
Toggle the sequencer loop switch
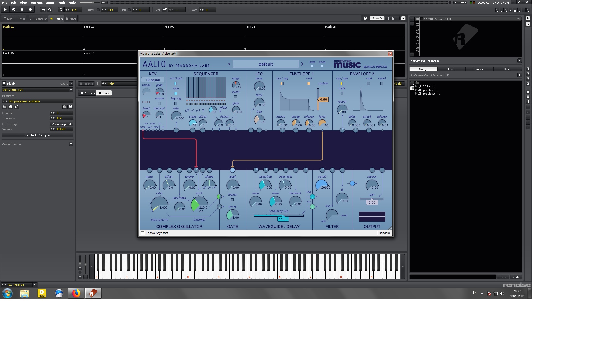[176, 93]
